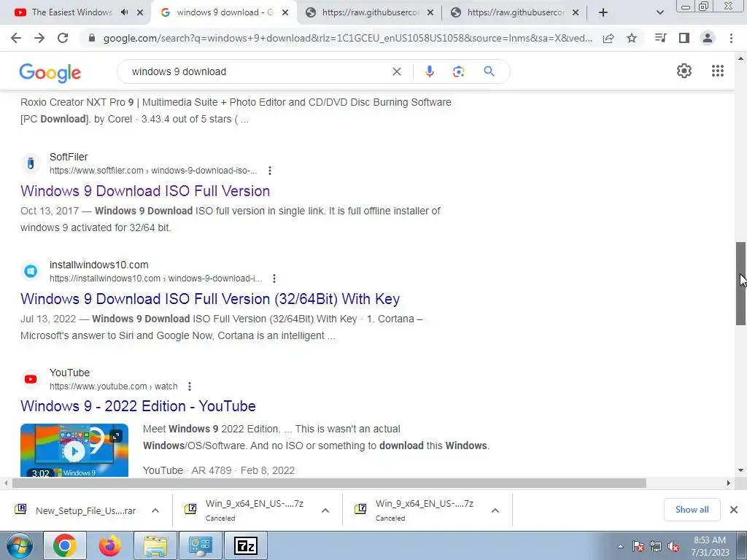
Task: Share this page via address bar icon
Action: pos(608,38)
